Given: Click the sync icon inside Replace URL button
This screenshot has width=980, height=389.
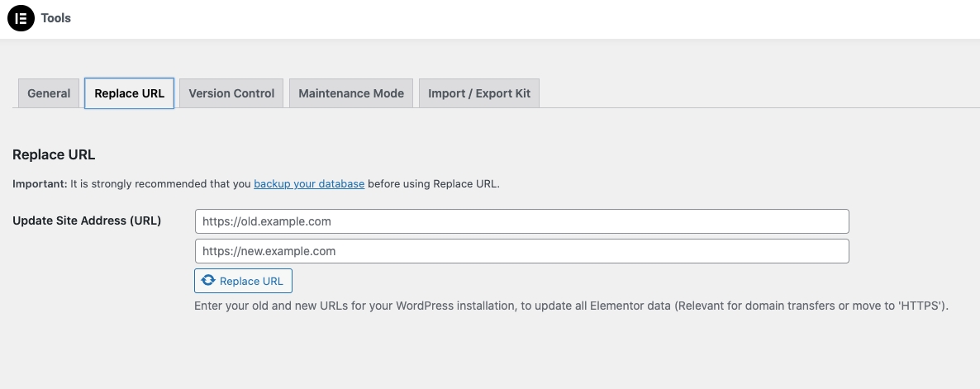Looking at the screenshot, I should coord(208,281).
